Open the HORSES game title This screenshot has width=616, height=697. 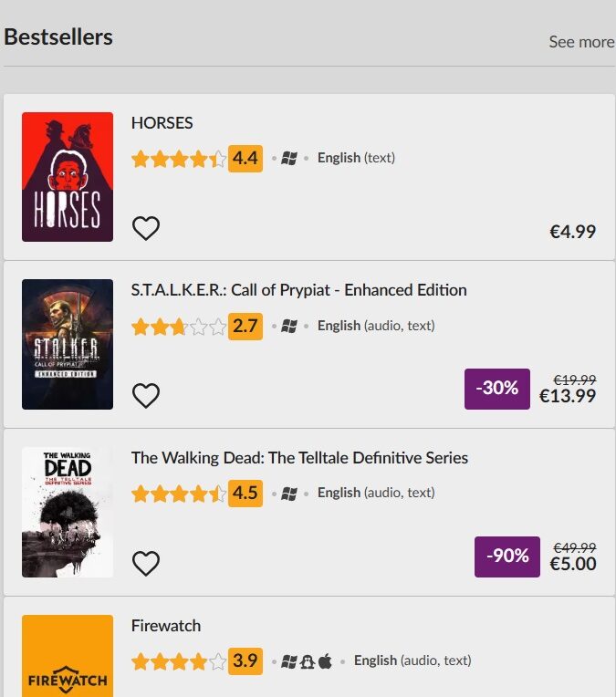click(162, 123)
